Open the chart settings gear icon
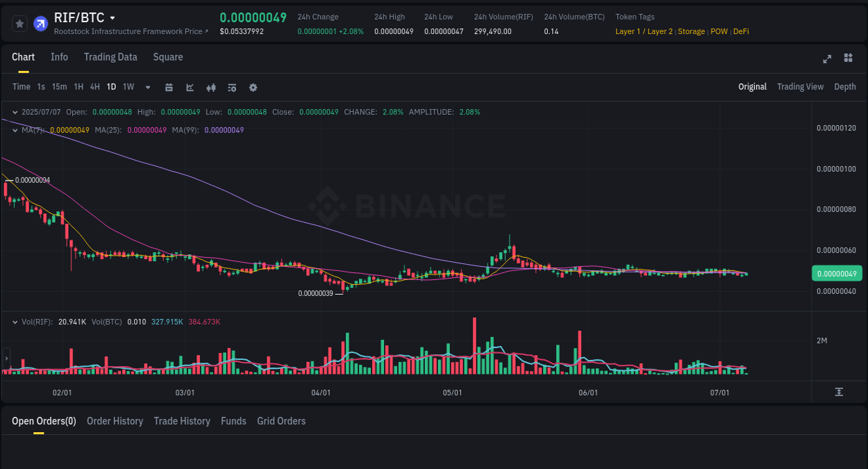The height and width of the screenshot is (469, 868). coord(253,87)
